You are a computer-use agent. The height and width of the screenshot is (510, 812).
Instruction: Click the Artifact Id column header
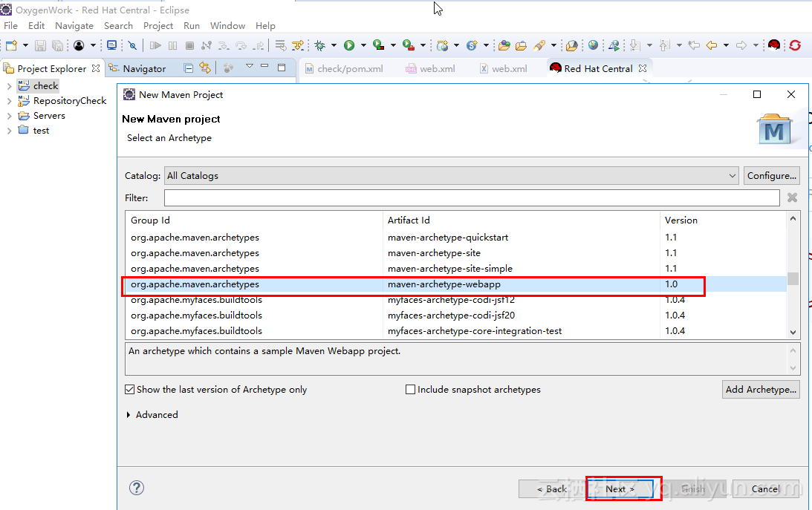521,220
